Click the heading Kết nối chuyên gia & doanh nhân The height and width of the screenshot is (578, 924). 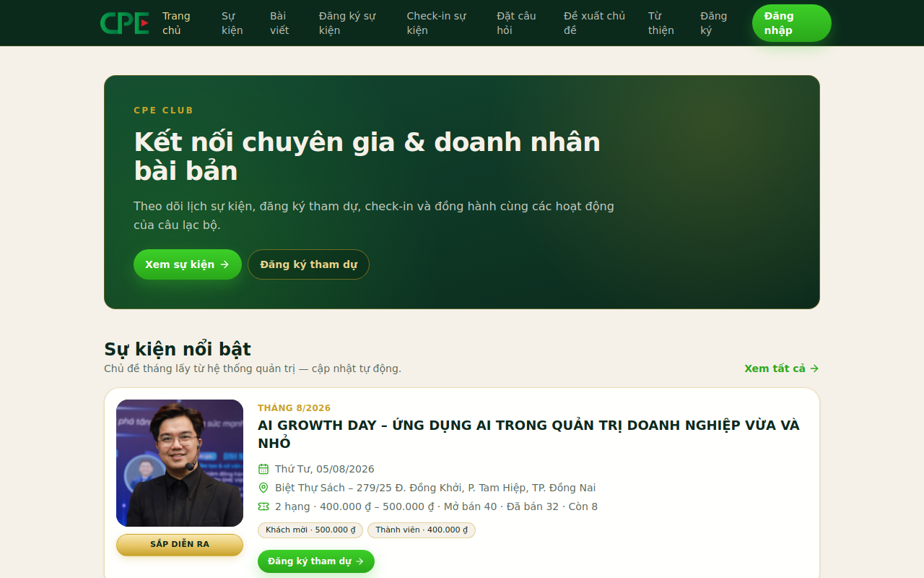tap(367, 156)
